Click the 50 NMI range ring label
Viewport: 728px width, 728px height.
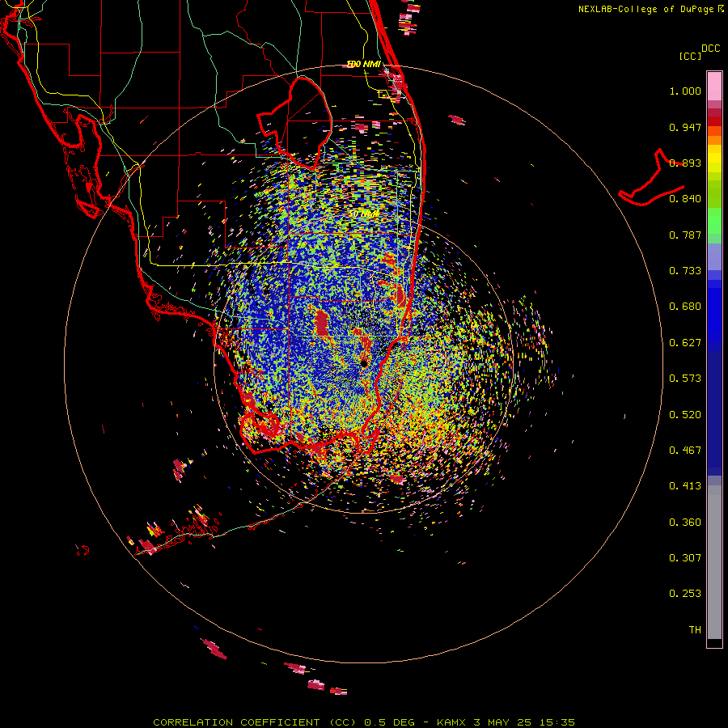pyautogui.click(x=365, y=214)
